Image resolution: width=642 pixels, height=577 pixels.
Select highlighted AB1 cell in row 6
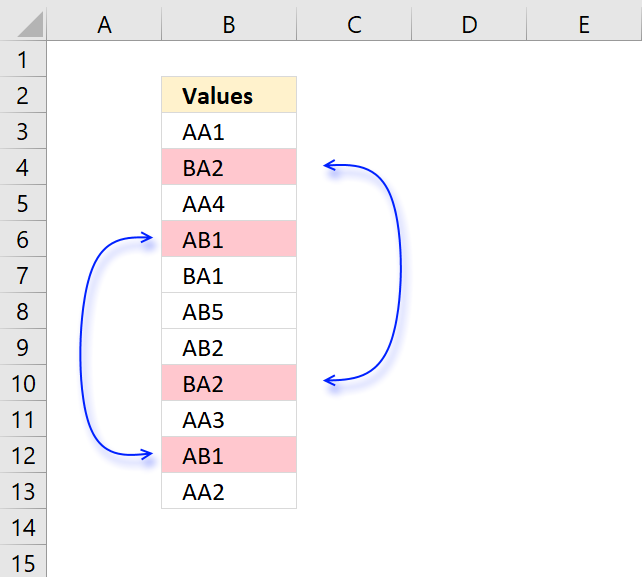(x=229, y=239)
